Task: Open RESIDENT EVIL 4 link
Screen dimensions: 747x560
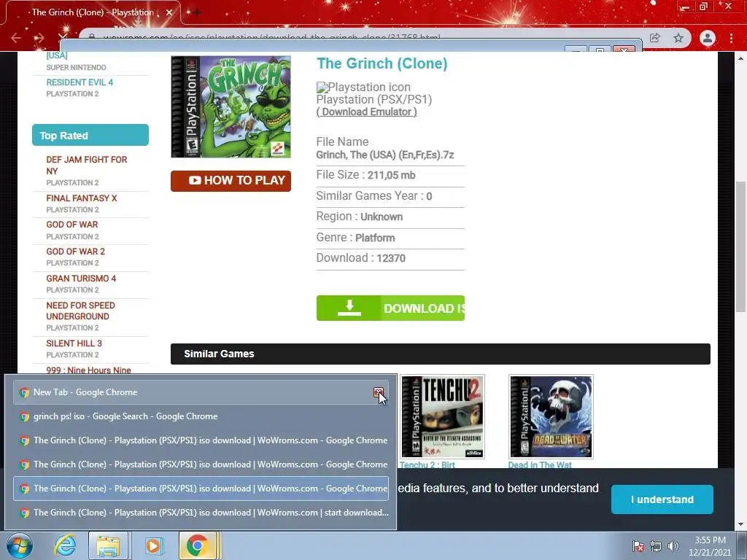Action: (80, 82)
